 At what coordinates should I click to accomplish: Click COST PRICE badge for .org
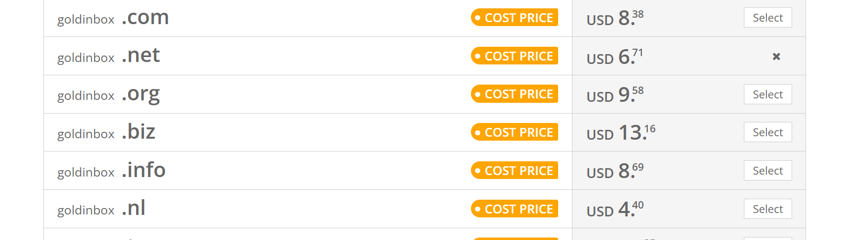tap(514, 94)
